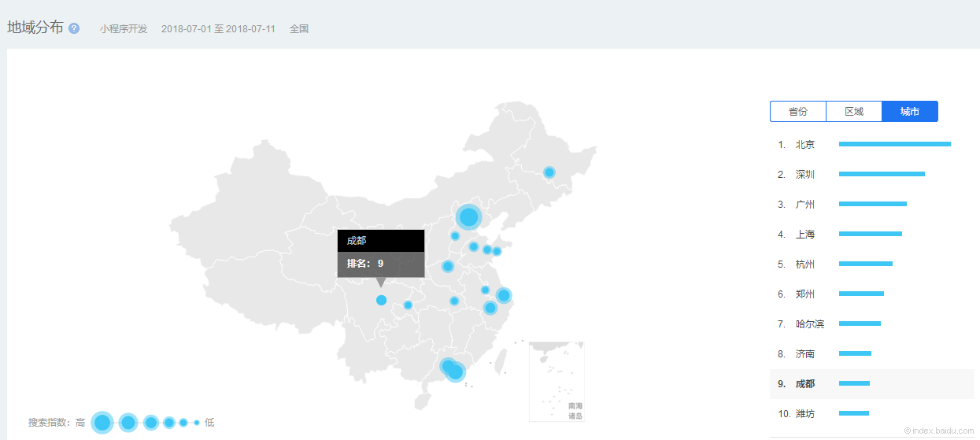Select 杭州 in the city ranking
Viewport: 980px width, 440px height.
coord(805,264)
